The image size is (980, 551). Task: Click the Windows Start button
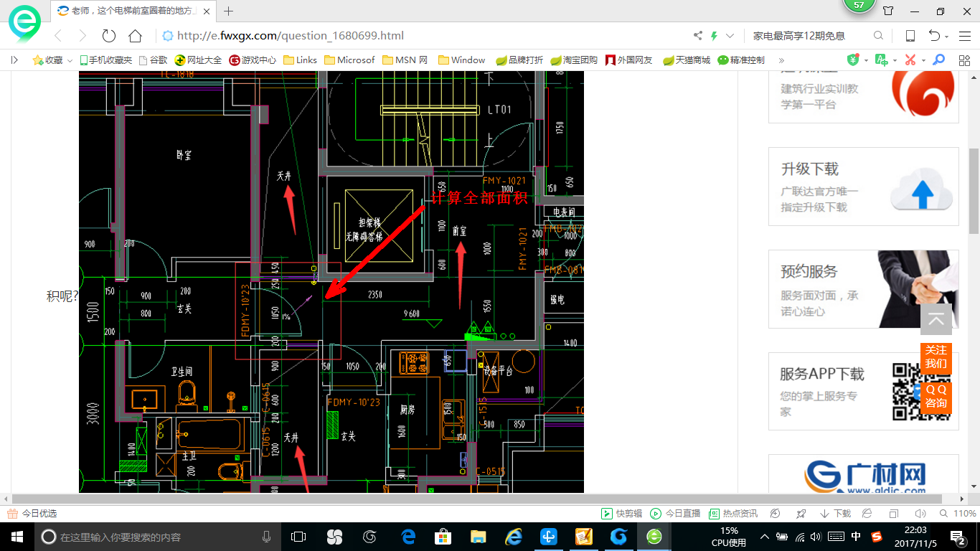[17, 537]
